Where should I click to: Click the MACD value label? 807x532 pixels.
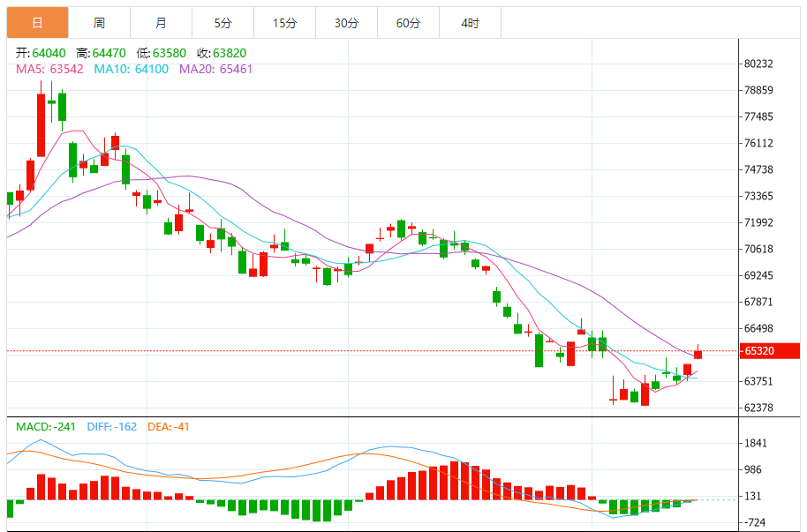click(46, 427)
